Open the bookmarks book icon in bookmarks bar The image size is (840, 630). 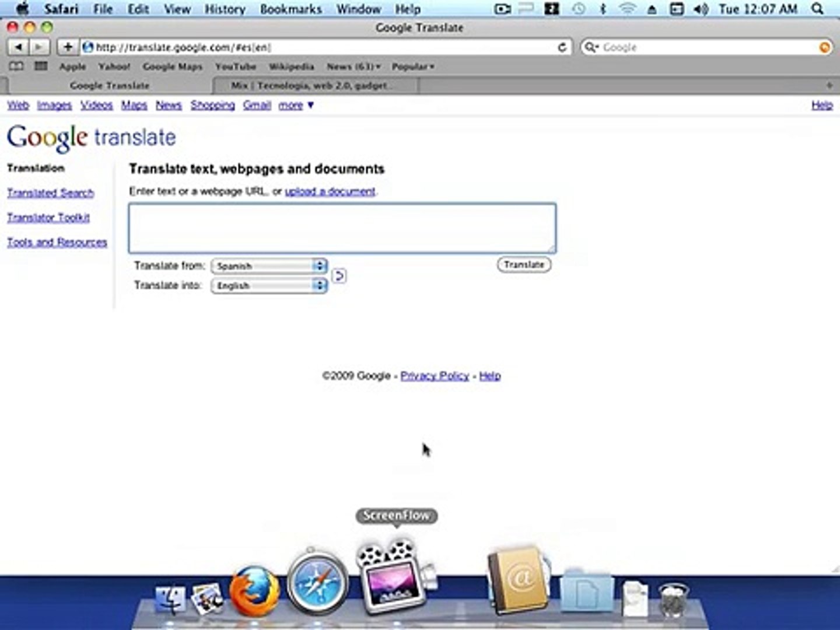click(16, 66)
